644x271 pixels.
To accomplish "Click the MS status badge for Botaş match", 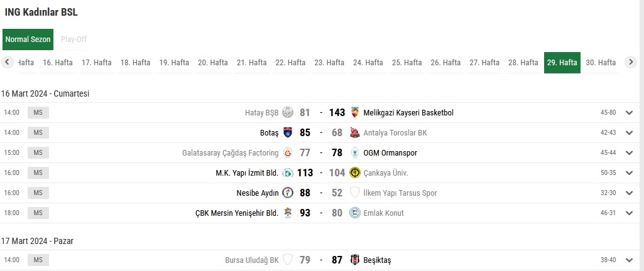I will pyautogui.click(x=38, y=133).
